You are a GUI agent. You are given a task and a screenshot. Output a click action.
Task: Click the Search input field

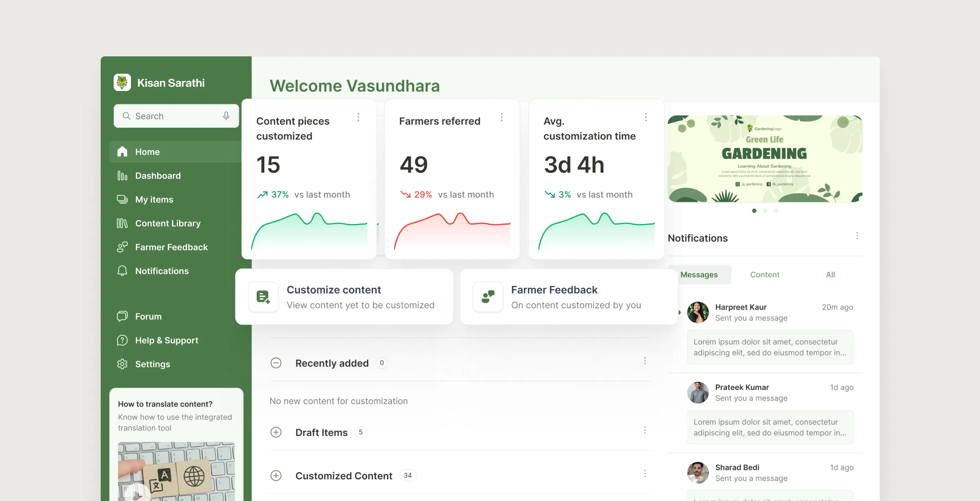click(x=171, y=116)
